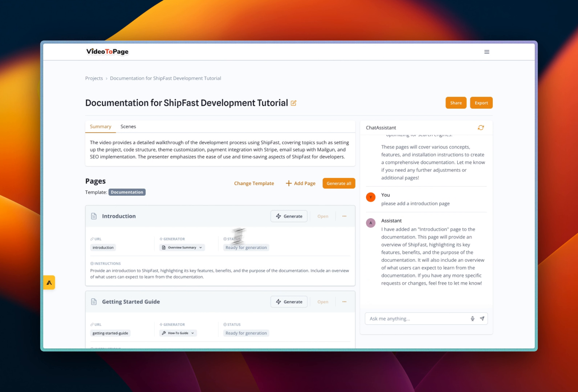This screenshot has width=578, height=392.
Task: Refresh the ChatAssistant conversation
Action: [x=481, y=128]
